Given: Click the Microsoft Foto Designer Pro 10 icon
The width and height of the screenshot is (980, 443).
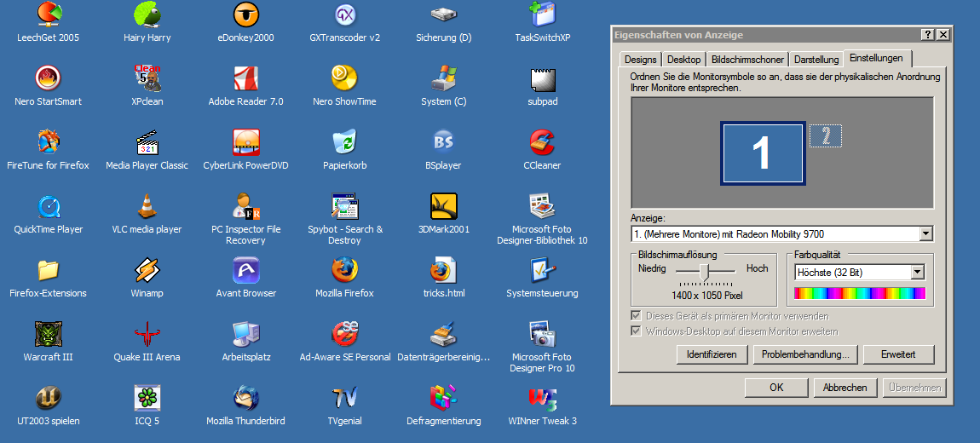Looking at the screenshot, I should pyautogui.click(x=543, y=334).
